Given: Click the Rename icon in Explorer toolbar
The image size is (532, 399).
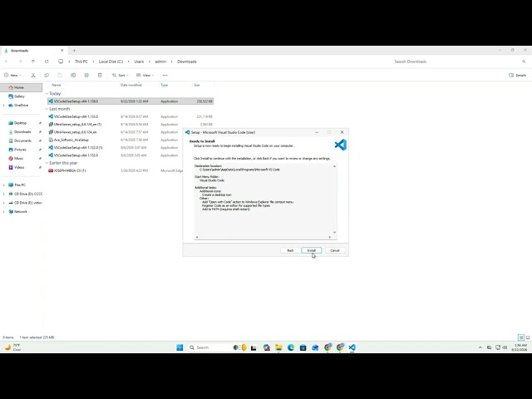Looking at the screenshot, I should point(73,75).
